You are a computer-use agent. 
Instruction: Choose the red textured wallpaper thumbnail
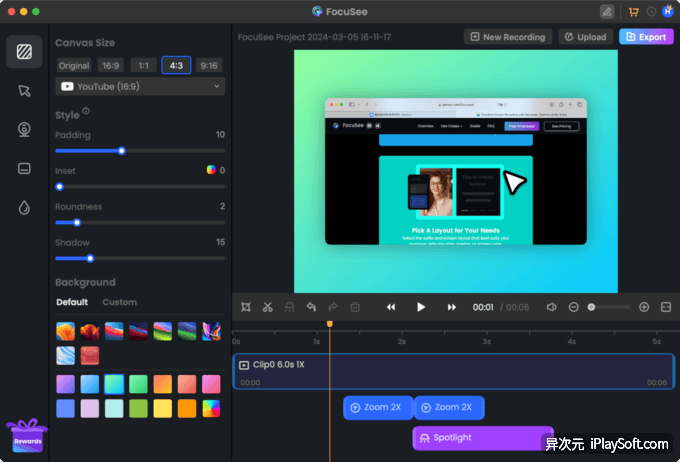[x=90, y=356]
